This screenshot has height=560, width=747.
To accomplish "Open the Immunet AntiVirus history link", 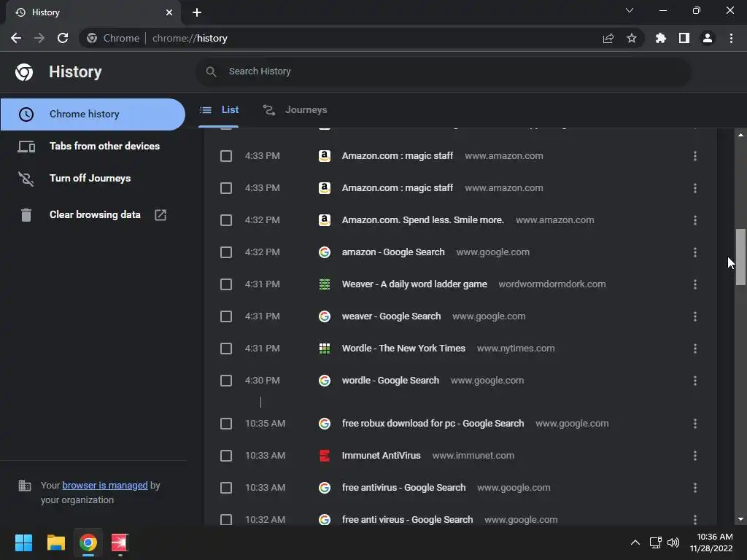I will pos(381,456).
